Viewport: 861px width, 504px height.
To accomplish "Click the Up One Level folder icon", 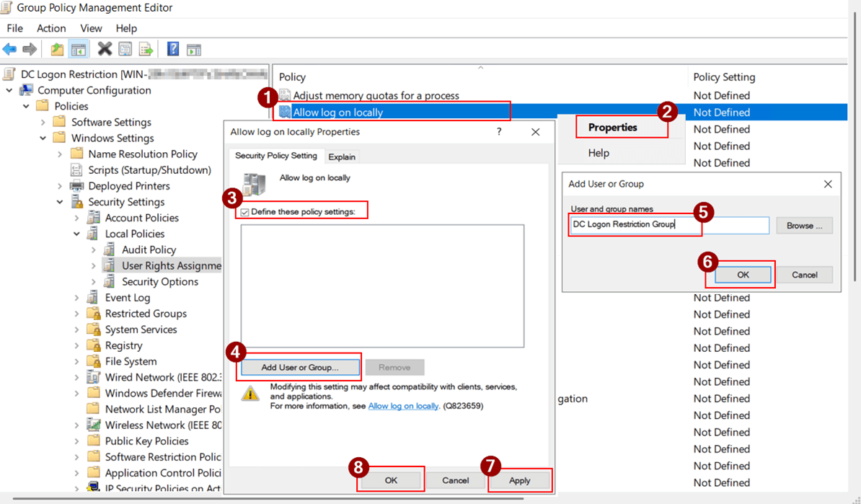I will (x=57, y=50).
